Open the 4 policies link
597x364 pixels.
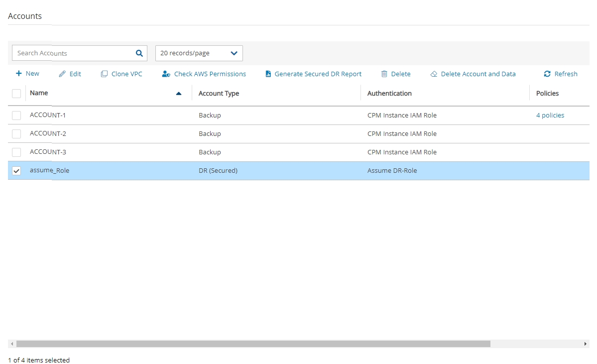coord(550,116)
